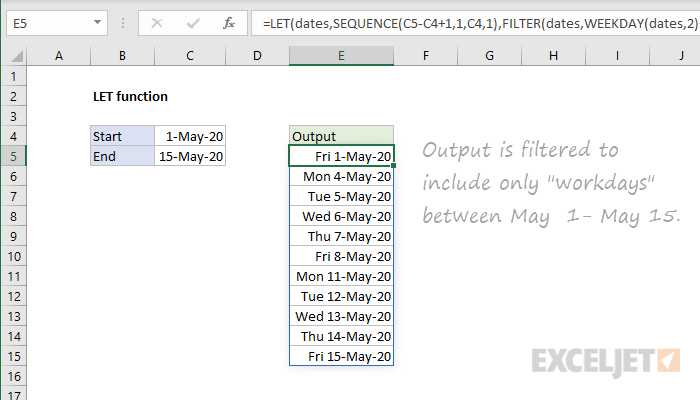Select column B header
700x400 pixels.
pyautogui.click(x=122, y=56)
